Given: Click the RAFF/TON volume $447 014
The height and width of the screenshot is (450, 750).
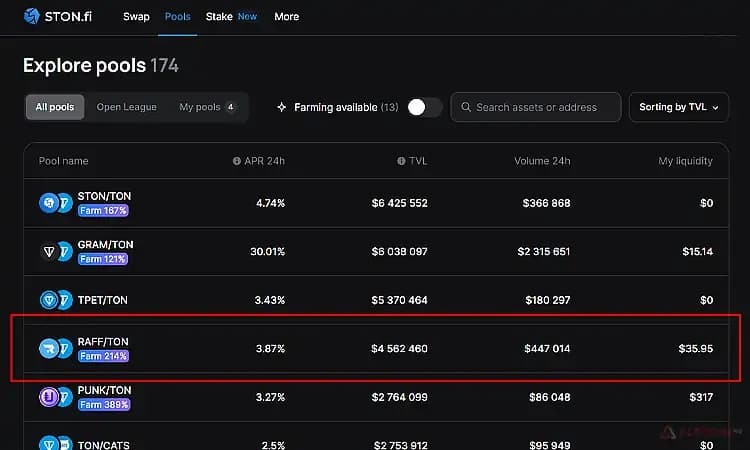Looking at the screenshot, I should pos(547,349).
